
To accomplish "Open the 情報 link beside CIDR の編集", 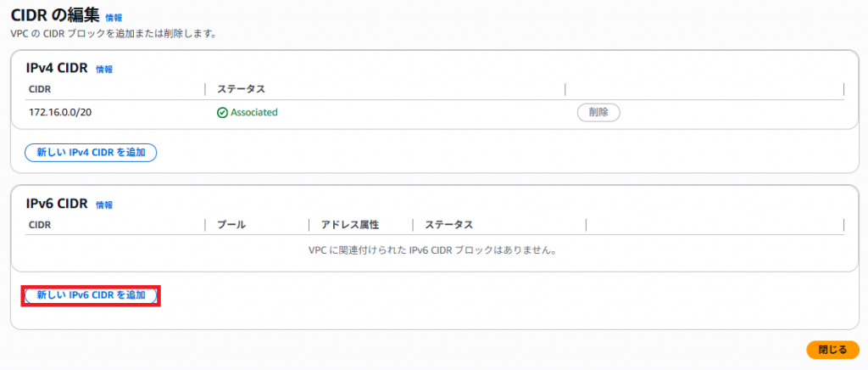I will tap(114, 18).
